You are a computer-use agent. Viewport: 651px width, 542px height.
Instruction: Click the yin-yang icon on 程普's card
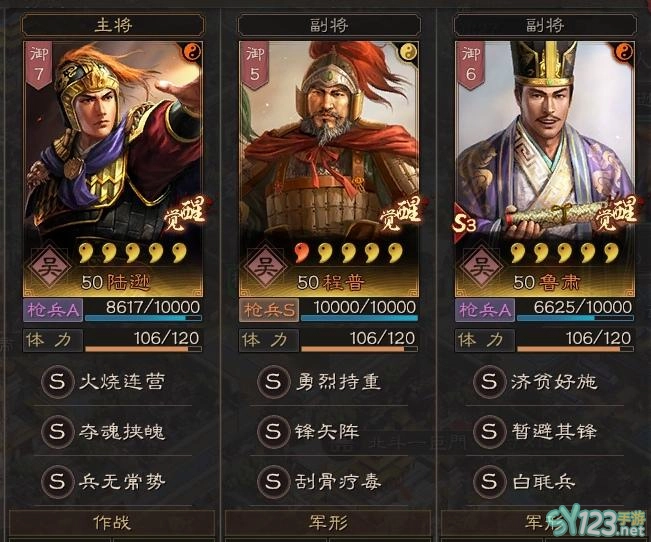(408, 52)
